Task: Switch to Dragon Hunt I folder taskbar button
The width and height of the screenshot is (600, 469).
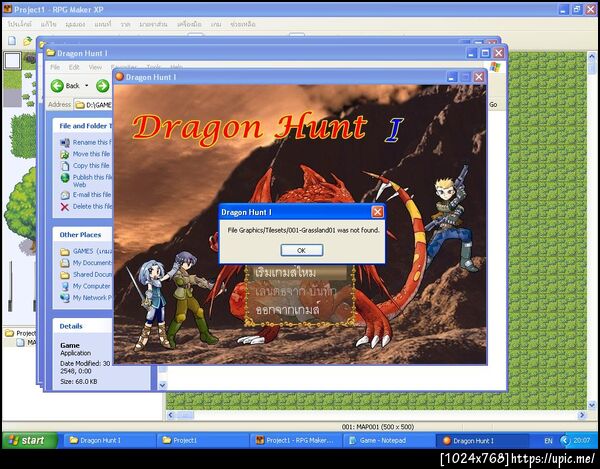Action: [x=109, y=441]
